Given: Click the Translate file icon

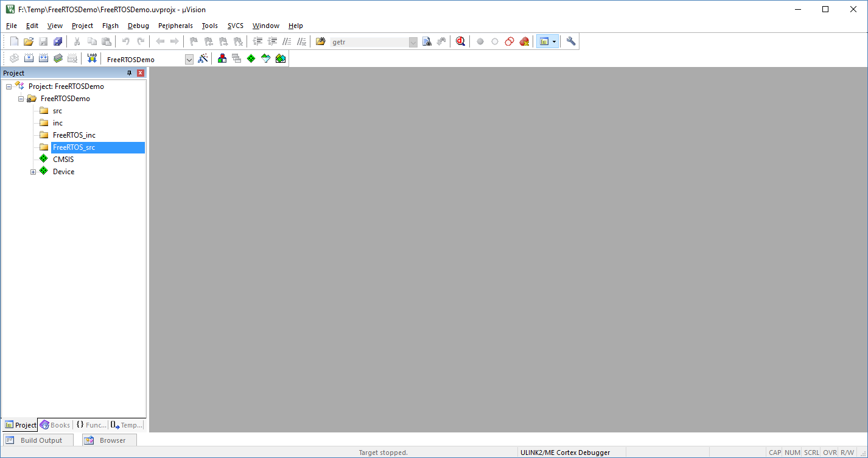Looking at the screenshot, I should (x=13, y=58).
